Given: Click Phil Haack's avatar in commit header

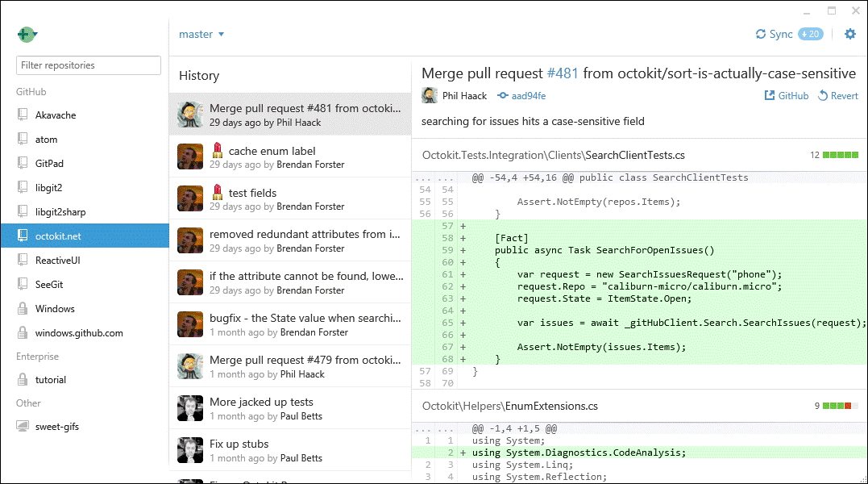Looking at the screenshot, I should pyautogui.click(x=430, y=96).
